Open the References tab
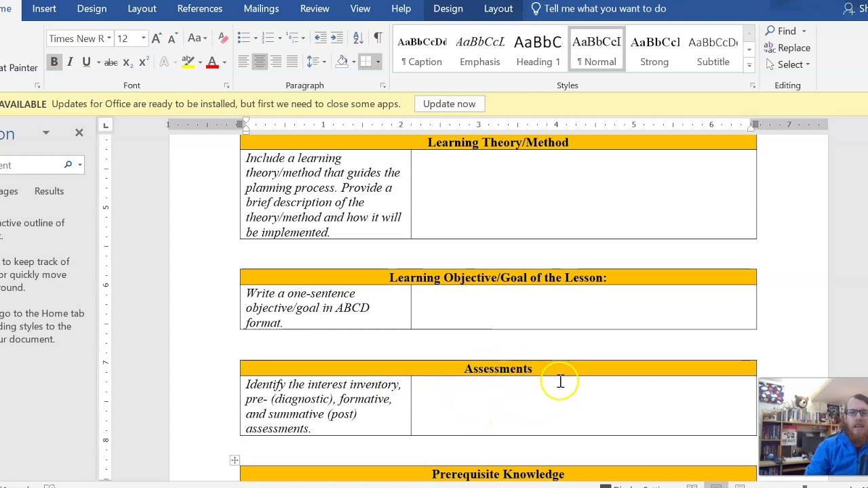This screenshot has width=868, height=488. [x=199, y=9]
